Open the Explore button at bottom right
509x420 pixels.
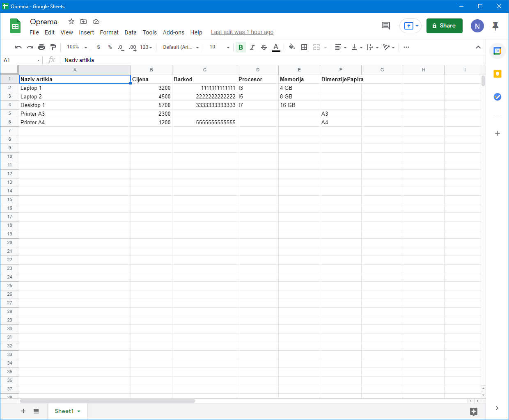[474, 411]
